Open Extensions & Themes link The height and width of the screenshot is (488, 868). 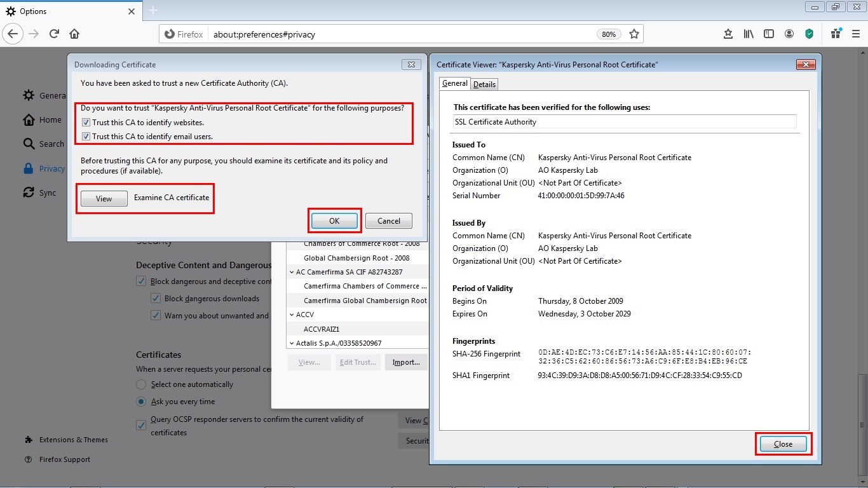[67, 440]
